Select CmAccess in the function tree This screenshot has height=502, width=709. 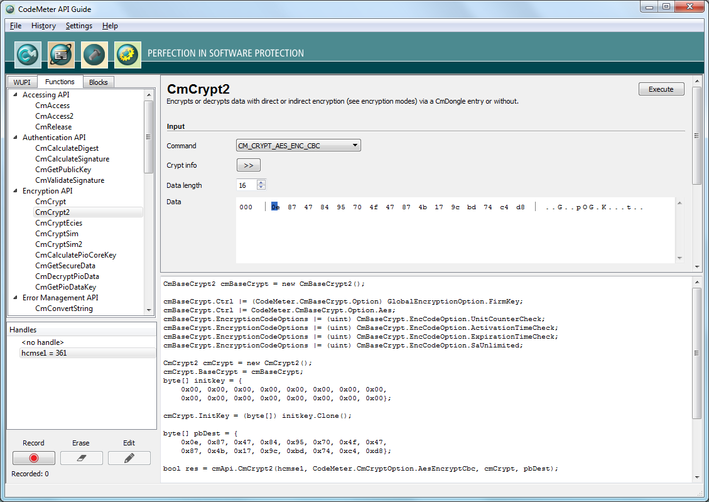point(52,105)
